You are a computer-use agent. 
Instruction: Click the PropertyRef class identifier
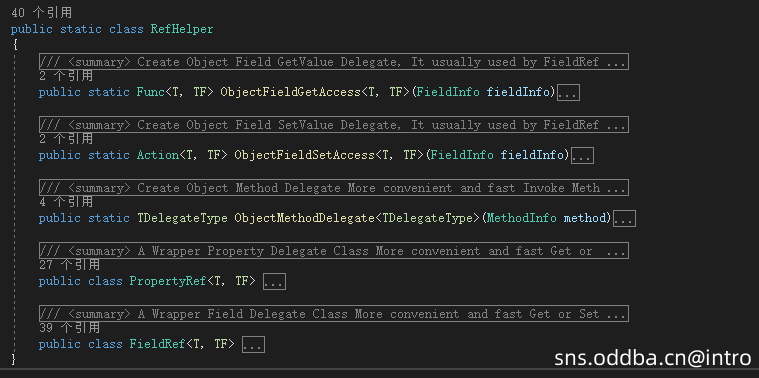point(168,281)
